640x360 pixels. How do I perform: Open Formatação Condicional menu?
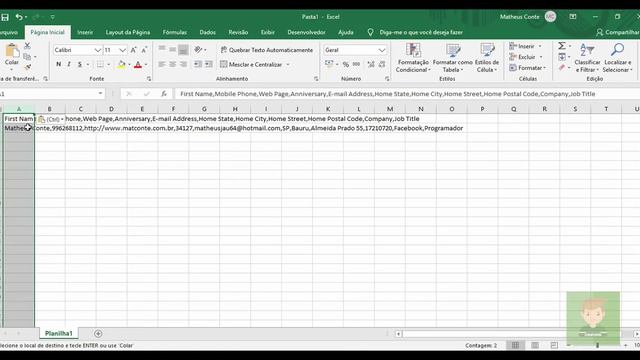[x=413, y=58]
